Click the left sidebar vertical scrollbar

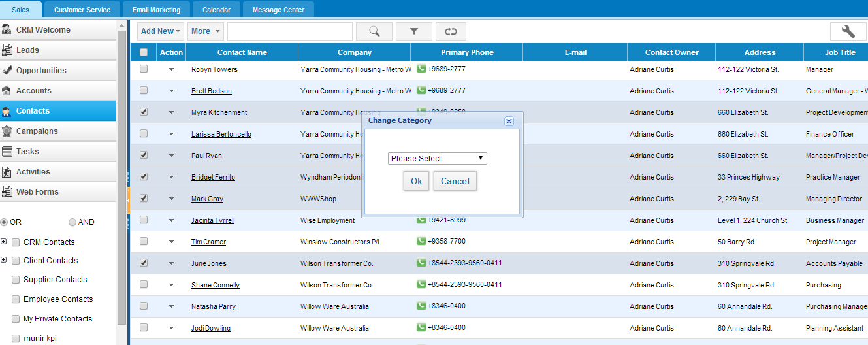pyautogui.click(x=121, y=176)
